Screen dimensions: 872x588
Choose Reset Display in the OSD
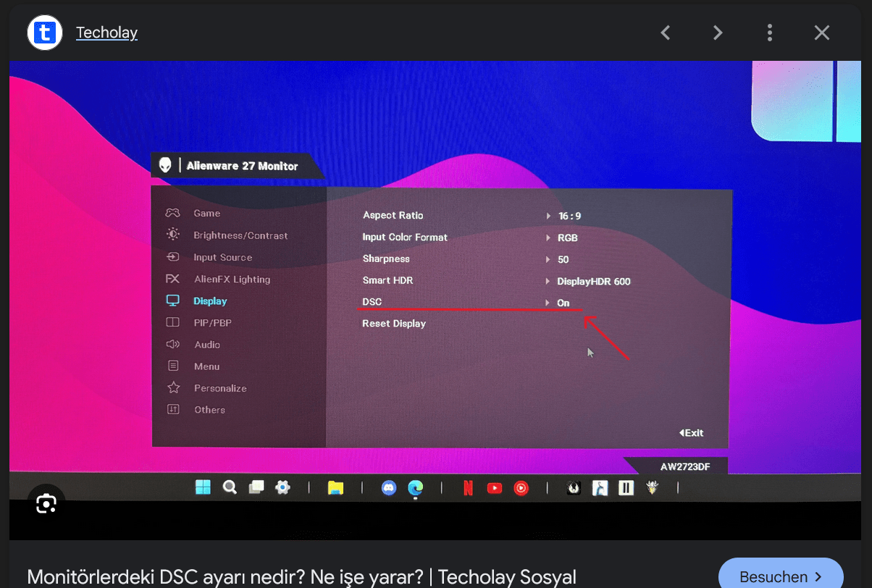[x=394, y=324]
